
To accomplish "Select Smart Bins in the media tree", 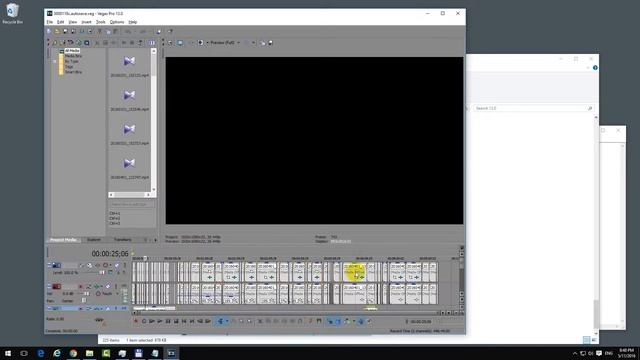I will pos(73,72).
